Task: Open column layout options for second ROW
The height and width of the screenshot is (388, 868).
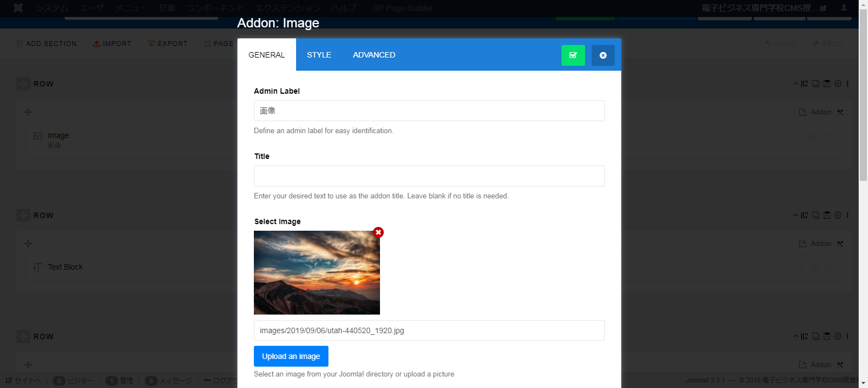Action: point(804,215)
